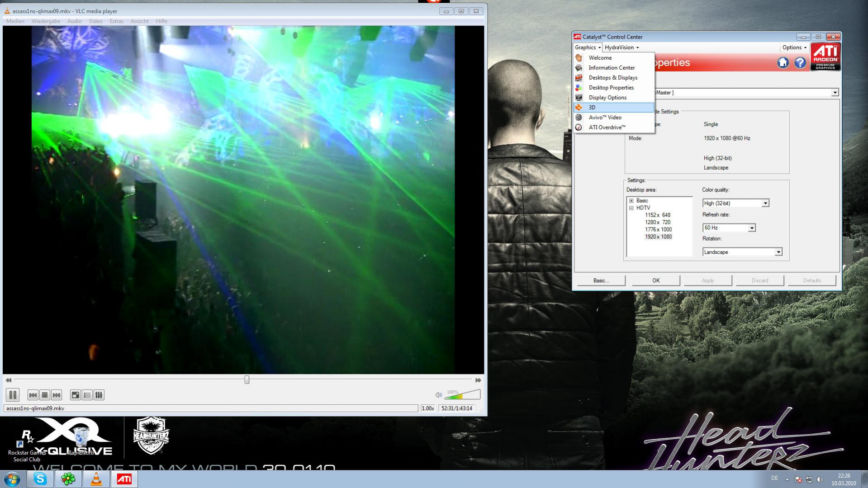Click the system tray volume icon
Viewport: 868px width, 488px height.
click(x=820, y=479)
